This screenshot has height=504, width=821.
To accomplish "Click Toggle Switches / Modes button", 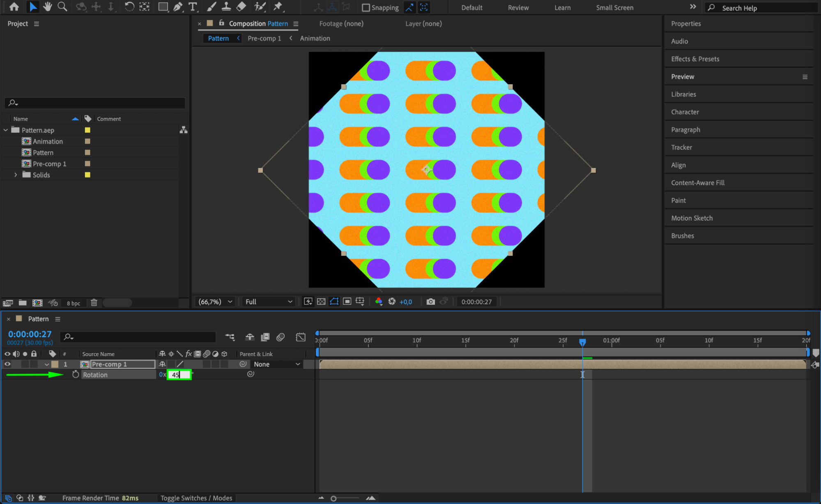I will pyautogui.click(x=196, y=498).
